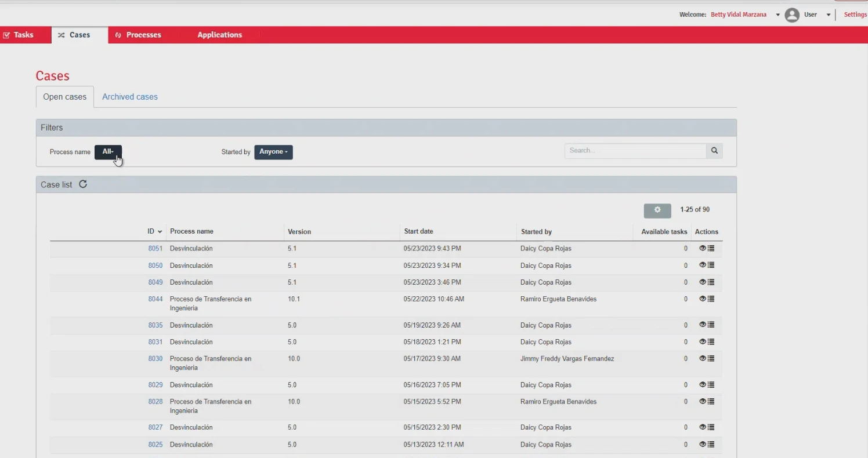View case 8025 with the eye icon
The height and width of the screenshot is (458, 868).
[x=703, y=444]
